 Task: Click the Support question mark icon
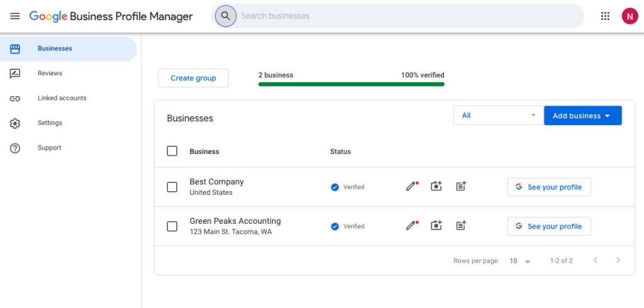coord(15,148)
